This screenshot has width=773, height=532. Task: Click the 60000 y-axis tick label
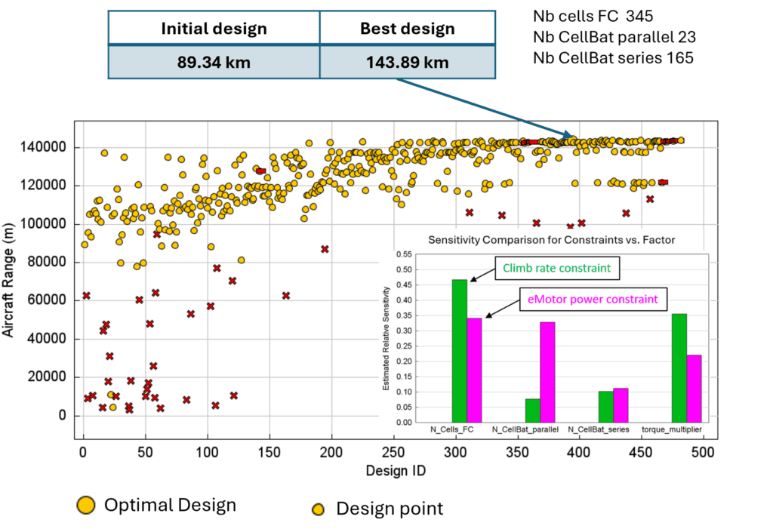tap(46, 300)
